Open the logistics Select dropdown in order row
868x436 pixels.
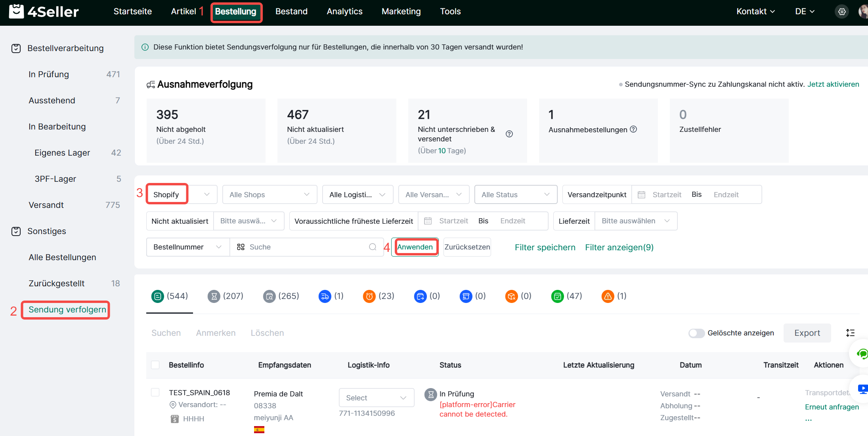coord(376,398)
